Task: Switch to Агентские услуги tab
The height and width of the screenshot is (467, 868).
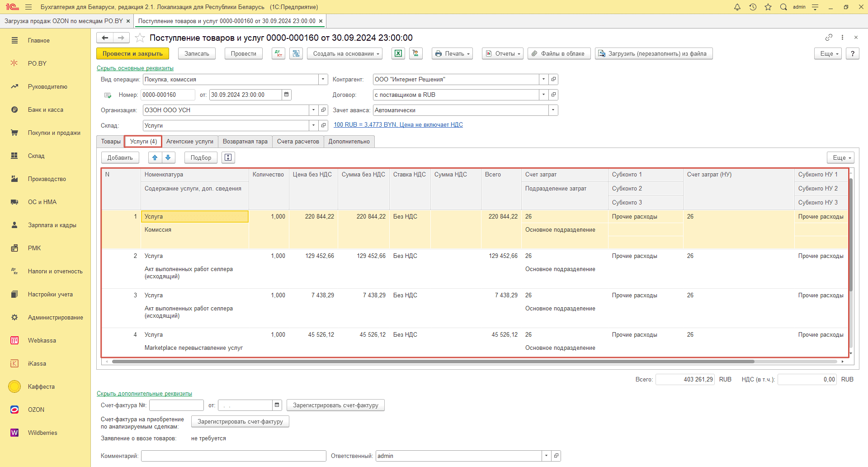Action: coord(190,141)
